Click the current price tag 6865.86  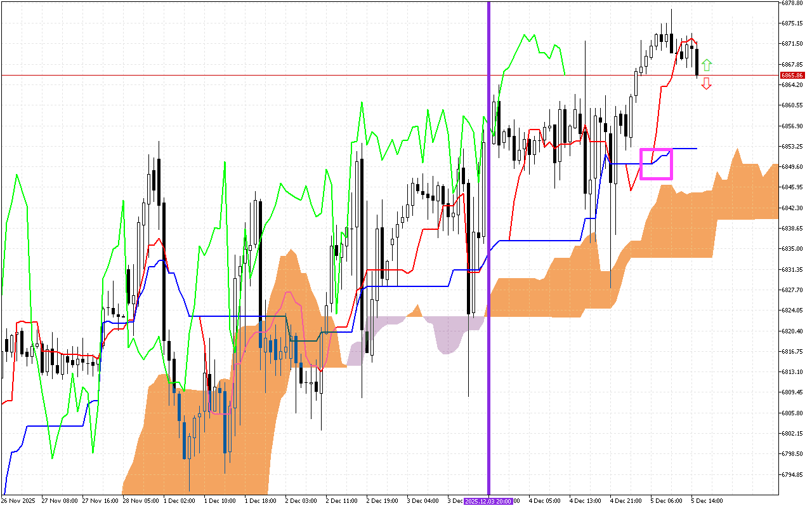point(794,75)
